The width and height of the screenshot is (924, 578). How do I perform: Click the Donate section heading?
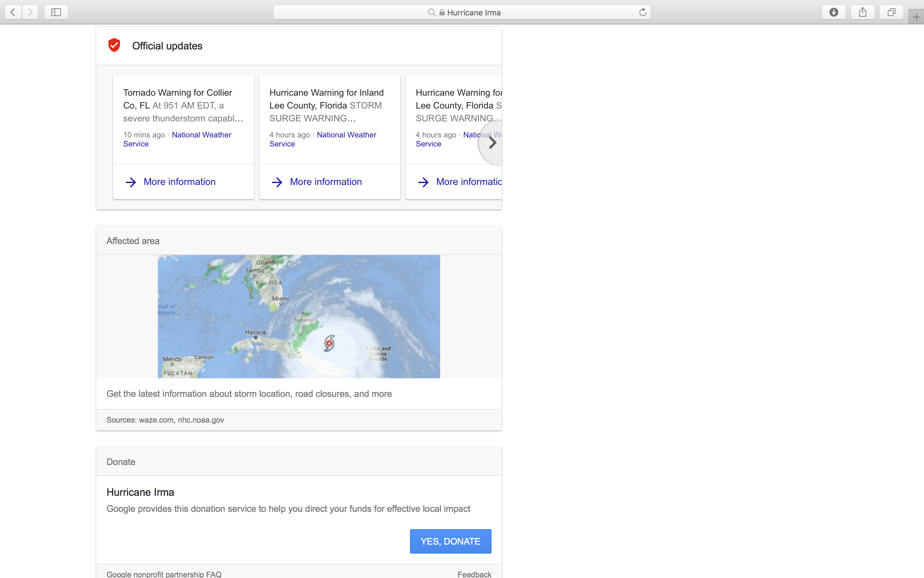[121, 462]
